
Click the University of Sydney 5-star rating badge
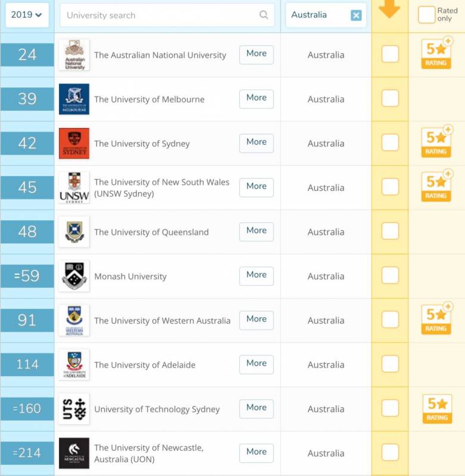(x=436, y=142)
